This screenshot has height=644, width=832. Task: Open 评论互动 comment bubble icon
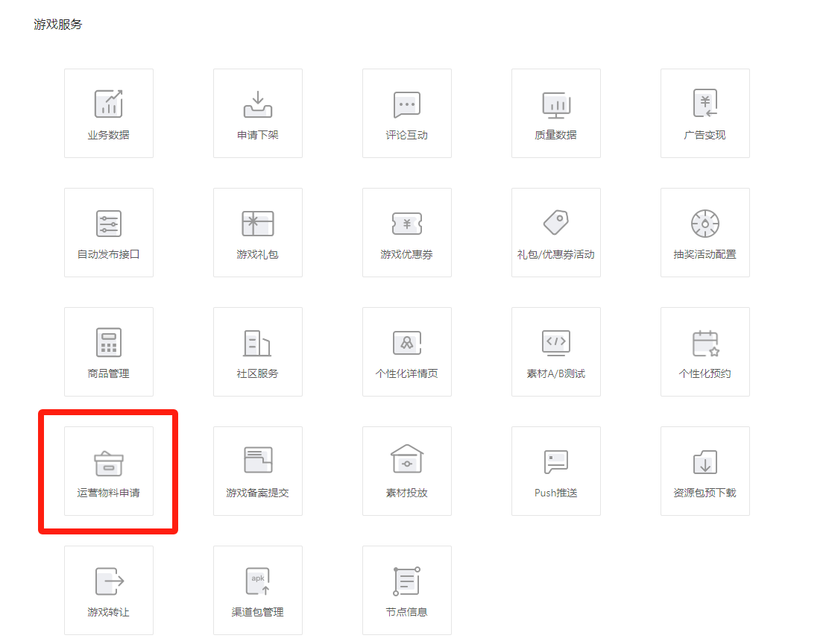click(x=407, y=104)
